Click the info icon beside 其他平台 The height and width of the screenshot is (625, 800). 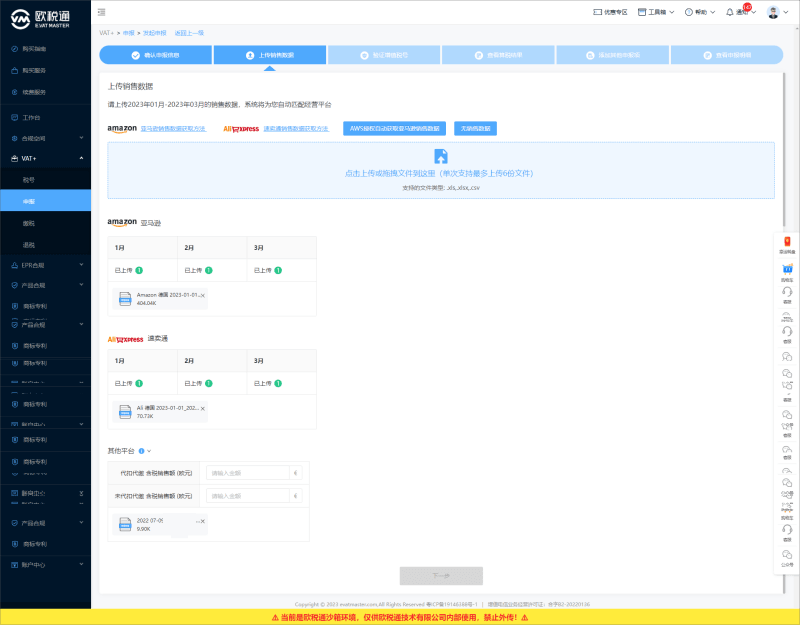tap(141, 451)
